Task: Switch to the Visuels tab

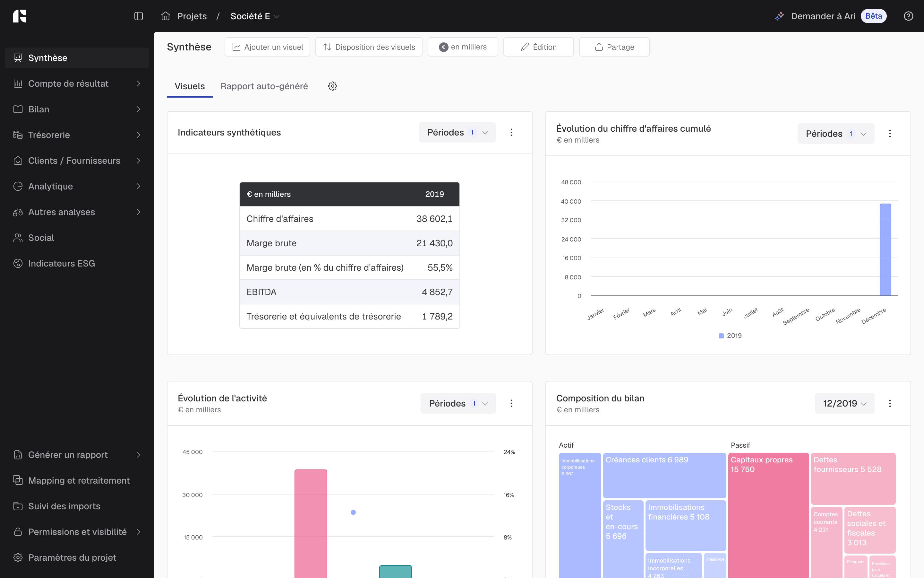Action: 190,86
